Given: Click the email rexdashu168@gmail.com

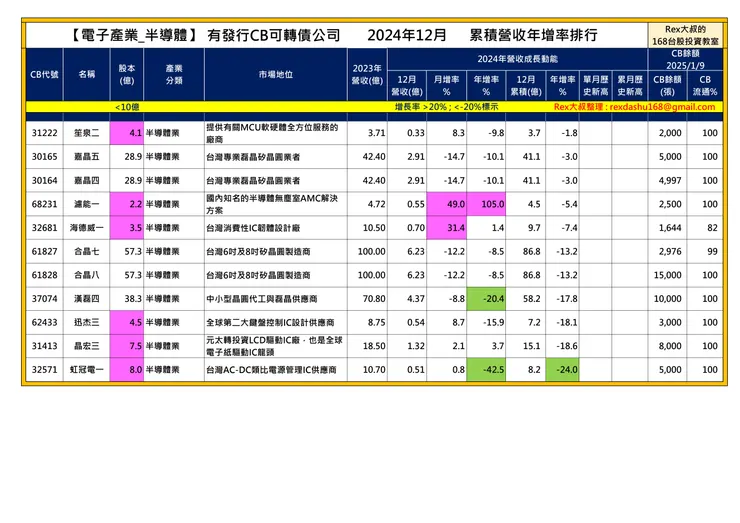Looking at the screenshot, I should pyautogui.click(x=662, y=107).
